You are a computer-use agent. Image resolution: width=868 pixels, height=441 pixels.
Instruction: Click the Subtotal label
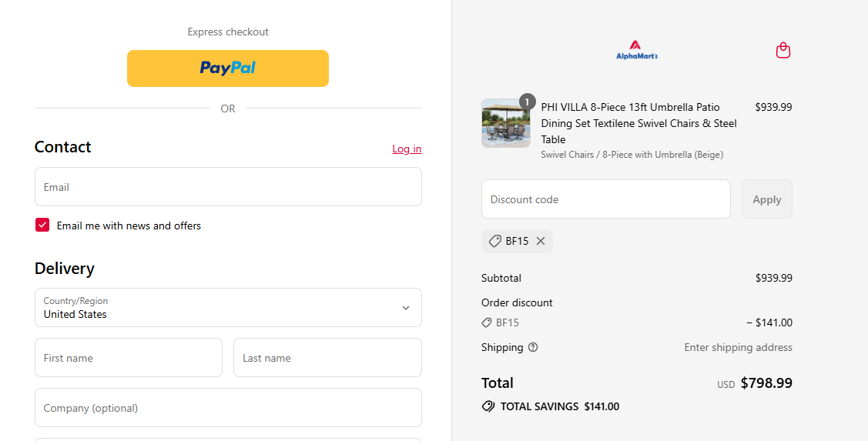pyautogui.click(x=501, y=279)
